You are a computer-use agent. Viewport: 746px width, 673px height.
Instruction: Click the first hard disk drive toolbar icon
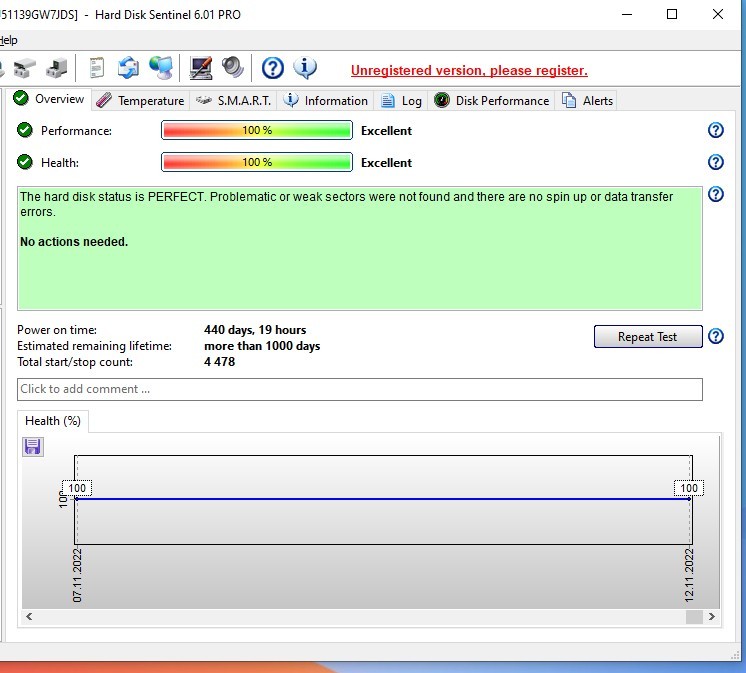pyautogui.click(x=24, y=68)
